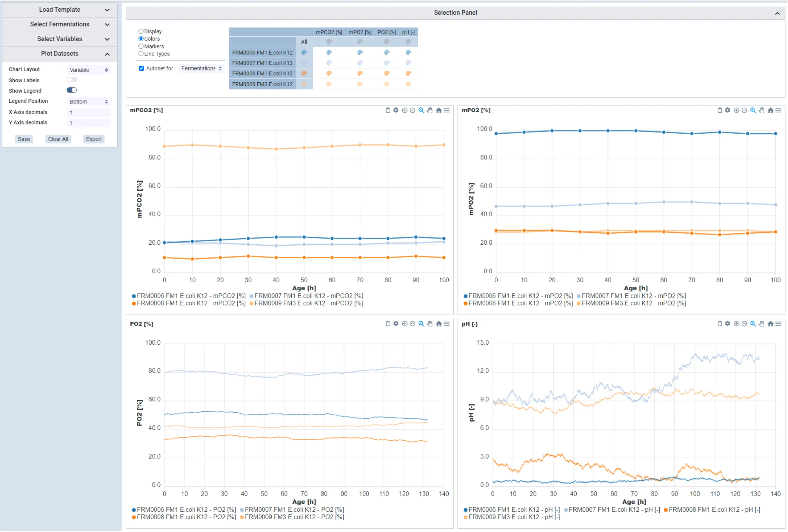788x532 pixels.
Task: Reset mPCO2 chart zoom with home icon
Action: (x=438, y=110)
